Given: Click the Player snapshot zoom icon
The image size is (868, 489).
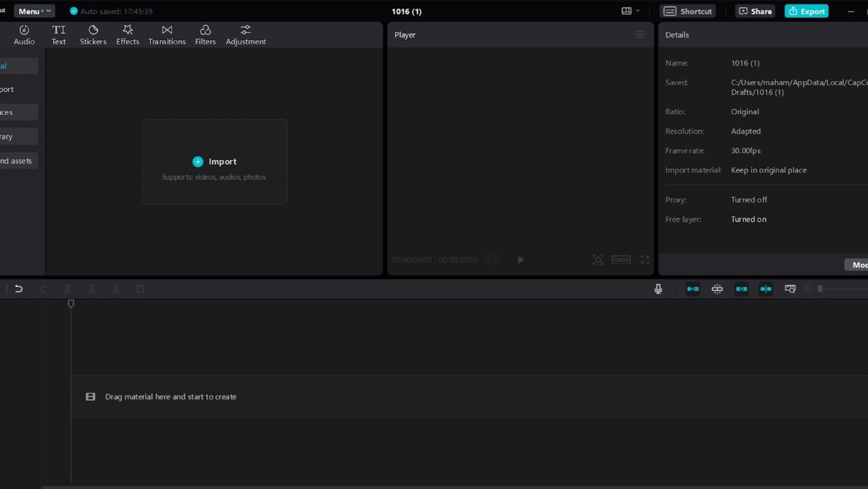Looking at the screenshot, I should click(x=598, y=260).
